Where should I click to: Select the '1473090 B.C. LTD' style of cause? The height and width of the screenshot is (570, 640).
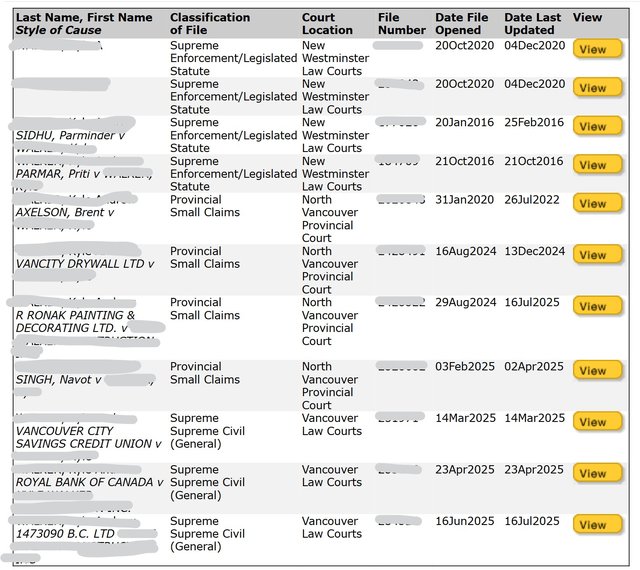tap(65, 534)
